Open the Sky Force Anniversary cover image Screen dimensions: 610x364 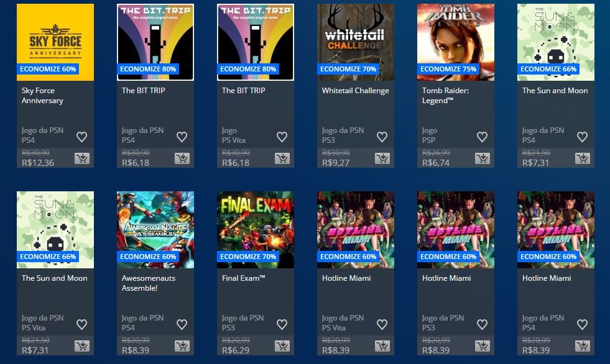pos(55,42)
